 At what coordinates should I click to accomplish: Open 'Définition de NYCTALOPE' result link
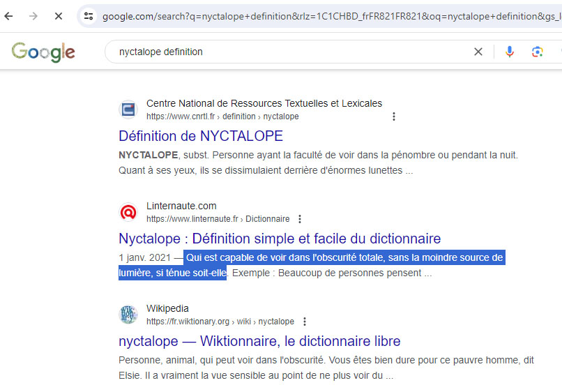point(201,136)
